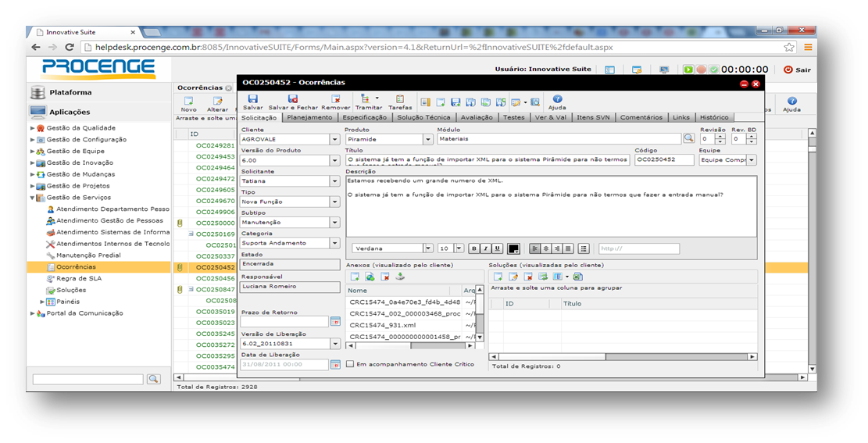Open the Verdana font dropdown

428,248
